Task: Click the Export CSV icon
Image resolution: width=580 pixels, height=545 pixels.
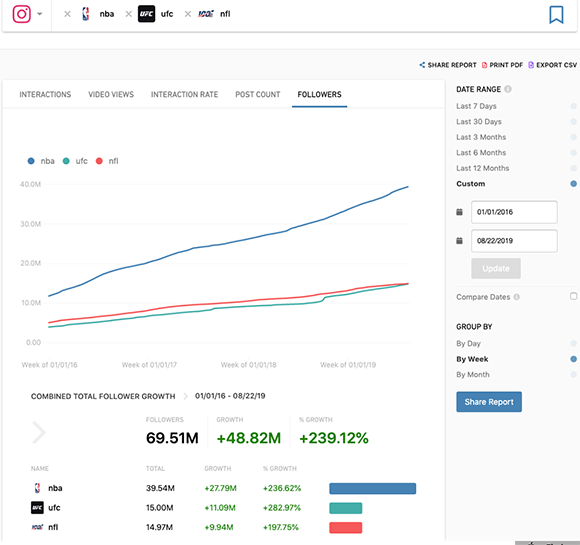Action: [531, 65]
